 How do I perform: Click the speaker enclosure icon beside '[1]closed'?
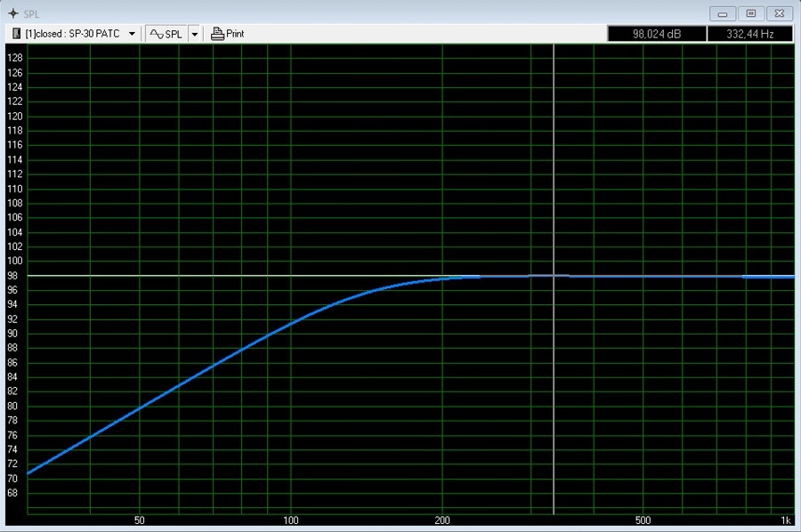point(16,34)
